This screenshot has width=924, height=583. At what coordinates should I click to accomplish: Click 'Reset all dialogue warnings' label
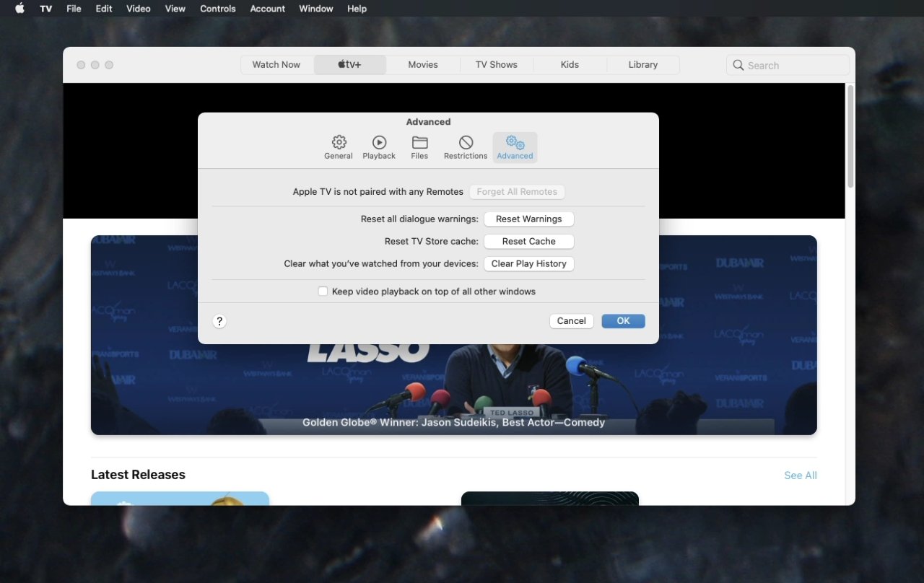(x=419, y=219)
